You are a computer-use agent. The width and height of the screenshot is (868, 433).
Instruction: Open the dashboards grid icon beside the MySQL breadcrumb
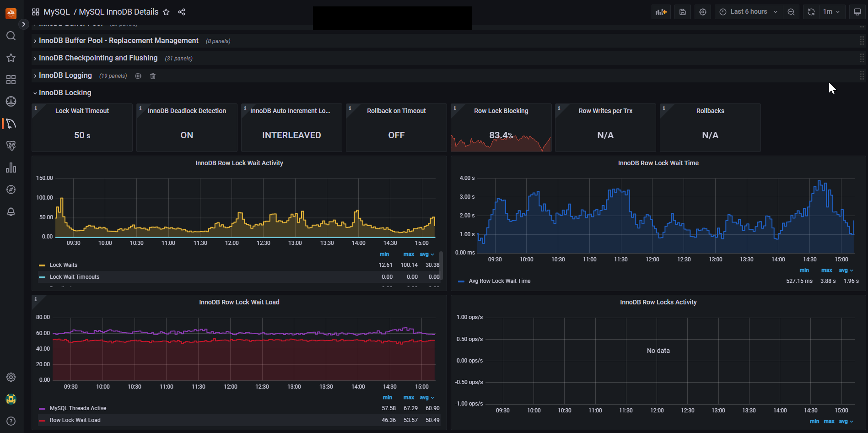[x=36, y=12]
